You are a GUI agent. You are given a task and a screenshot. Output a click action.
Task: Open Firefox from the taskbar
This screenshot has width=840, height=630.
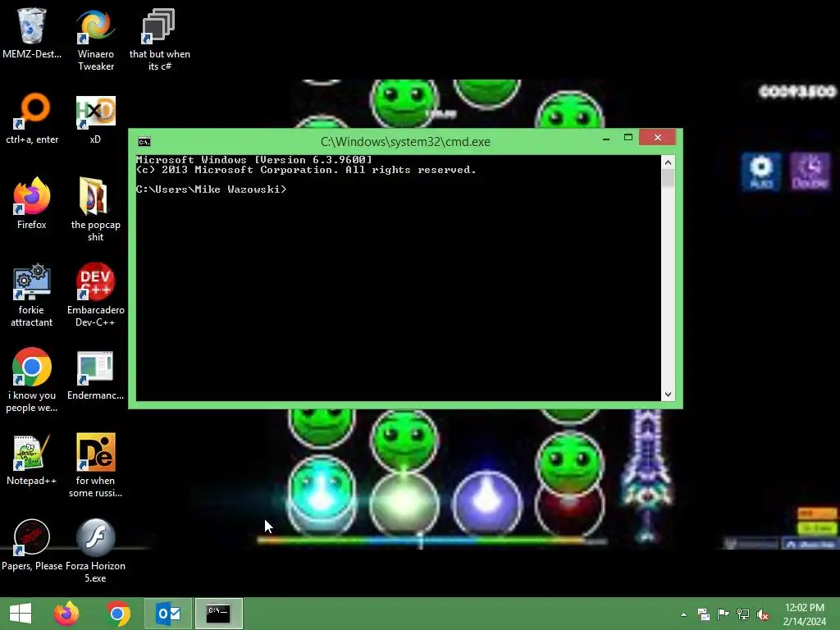click(x=66, y=614)
